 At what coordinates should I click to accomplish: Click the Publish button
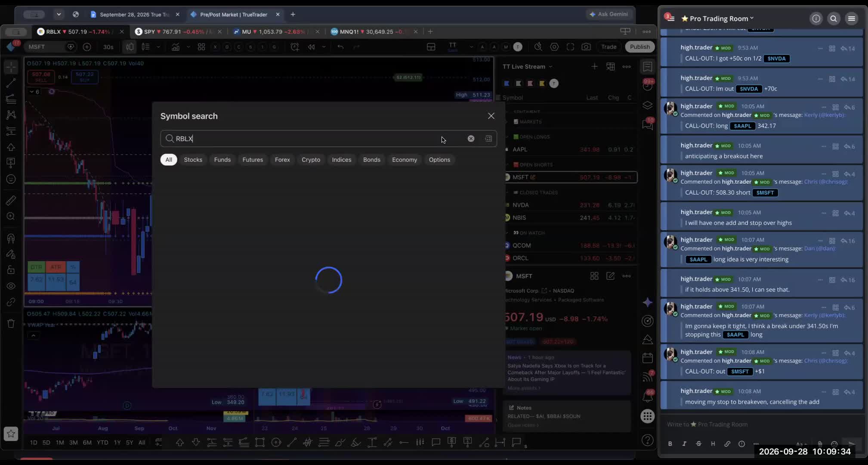click(639, 47)
